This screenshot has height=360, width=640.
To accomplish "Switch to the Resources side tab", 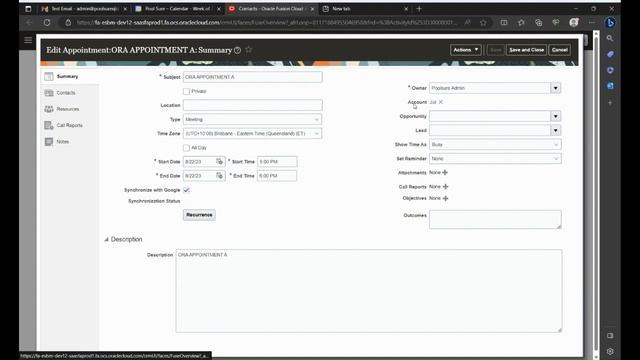I will pos(69,109).
